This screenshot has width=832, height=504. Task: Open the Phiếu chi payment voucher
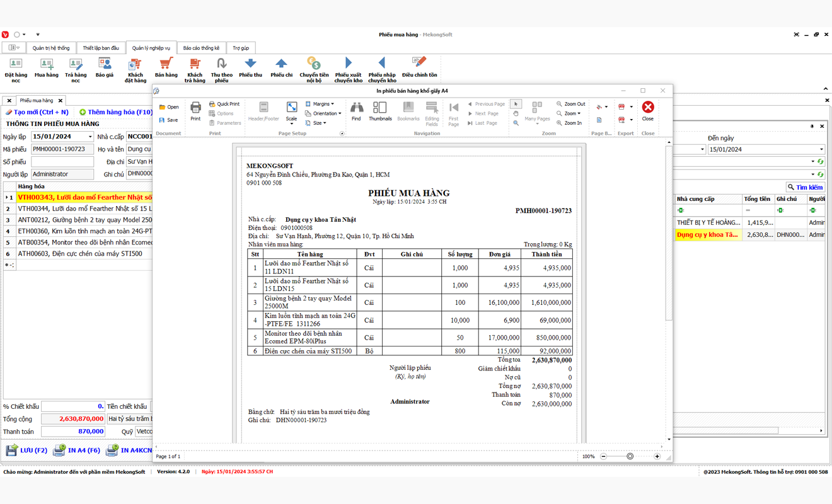click(281, 68)
